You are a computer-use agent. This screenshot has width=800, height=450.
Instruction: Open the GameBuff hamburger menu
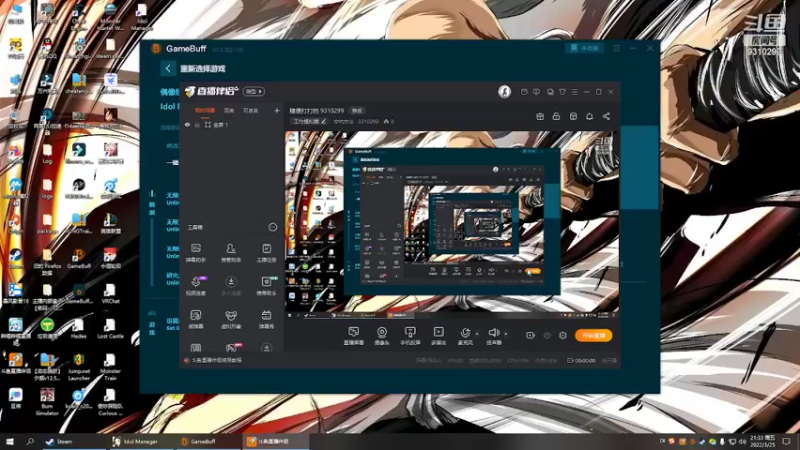coord(616,48)
